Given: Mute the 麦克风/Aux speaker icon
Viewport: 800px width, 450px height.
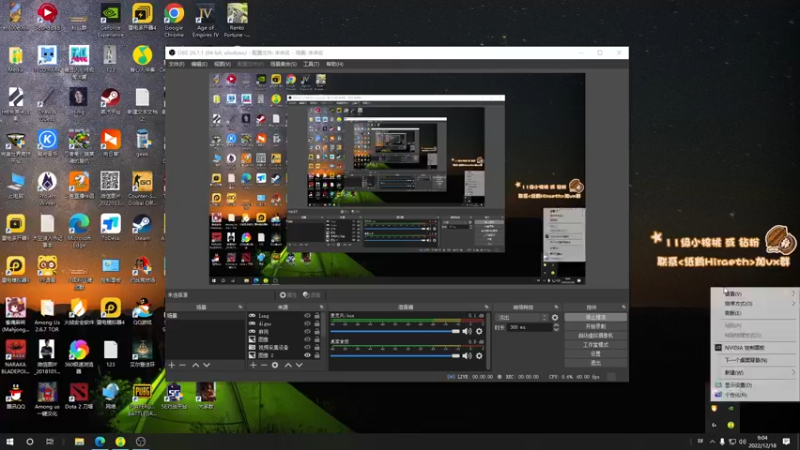Looking at the screenshot, I should (x=467, y=331).
